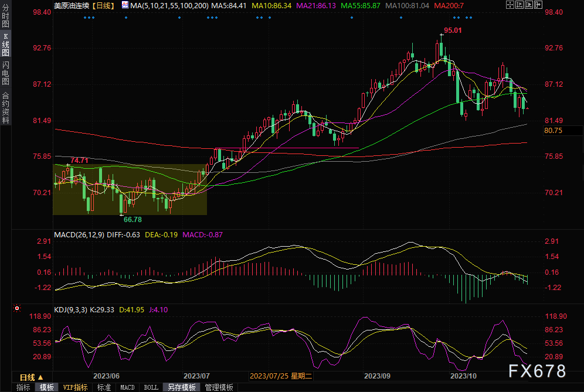Screen dimensions: 584x392
Task: Click the 66.78 low price marker
Action: coord(132,219)
